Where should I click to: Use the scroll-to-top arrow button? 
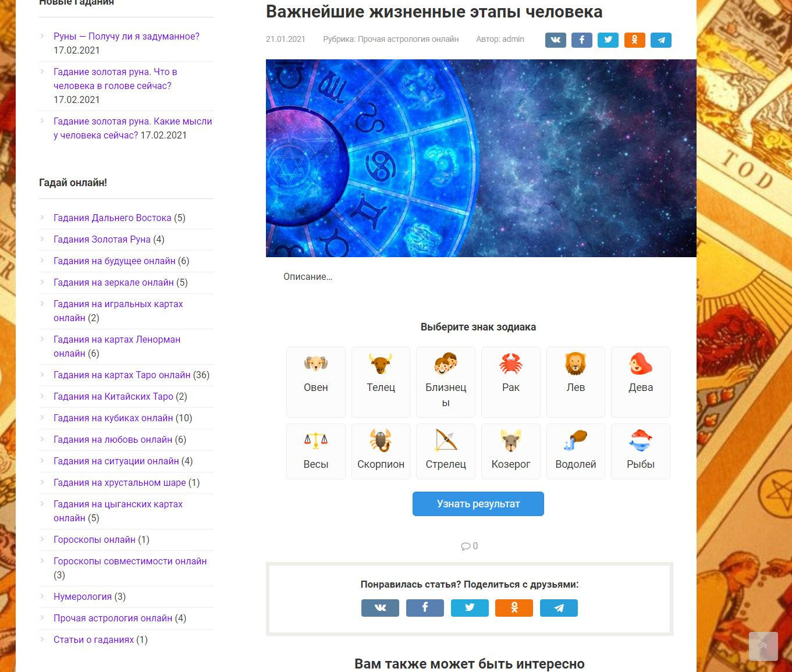tap(763, 646)
